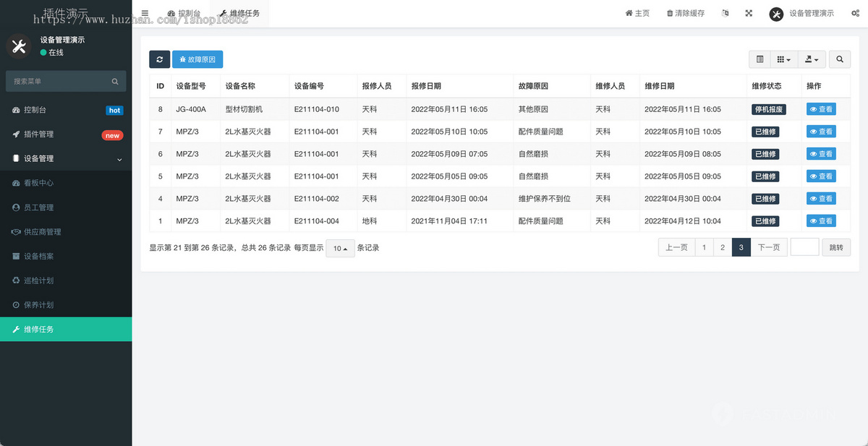Toggle full-screen mode in the top bar

(748, 13)
